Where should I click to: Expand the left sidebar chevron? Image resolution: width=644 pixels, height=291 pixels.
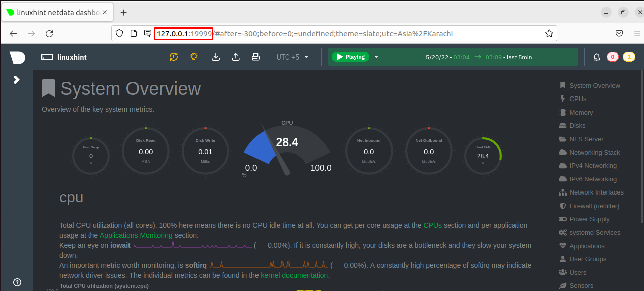pyautogui.click(x=17, y=80)
